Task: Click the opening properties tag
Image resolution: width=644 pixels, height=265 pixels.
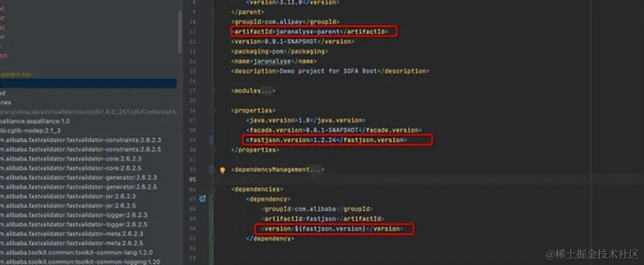Action: click(x=254, y=111)
